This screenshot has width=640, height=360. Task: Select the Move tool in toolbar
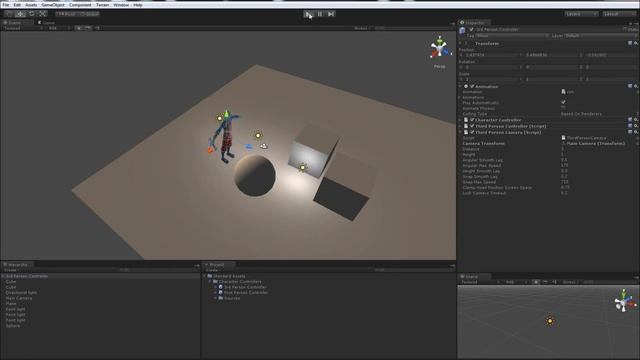(20, 14)
